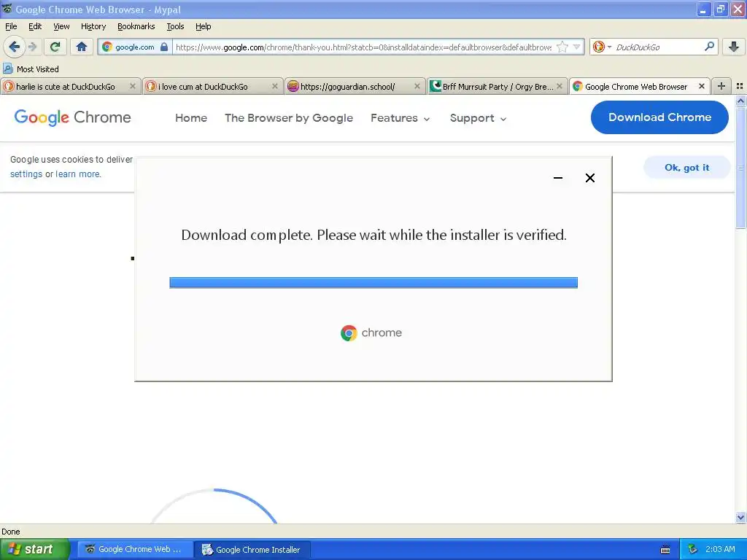Image resolution: width=747 pixels, height=560 pixels.
Task: Go to Home link on Chrome page
Action: pyautogui.click(x=191, y=117)
